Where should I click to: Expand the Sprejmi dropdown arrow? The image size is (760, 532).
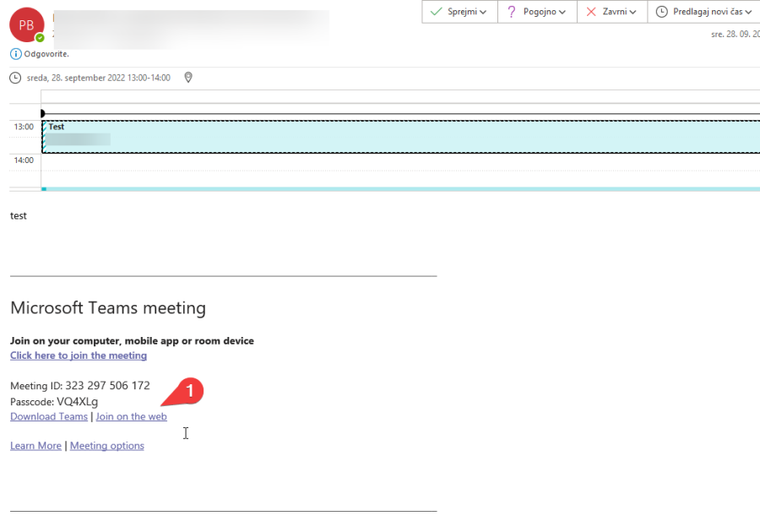tap(483, 12)
